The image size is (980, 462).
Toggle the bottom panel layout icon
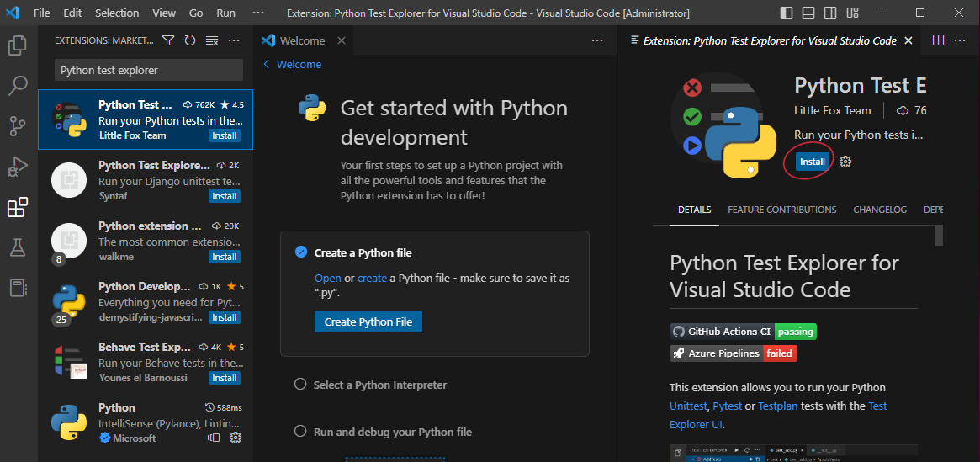tap(808, 13)
